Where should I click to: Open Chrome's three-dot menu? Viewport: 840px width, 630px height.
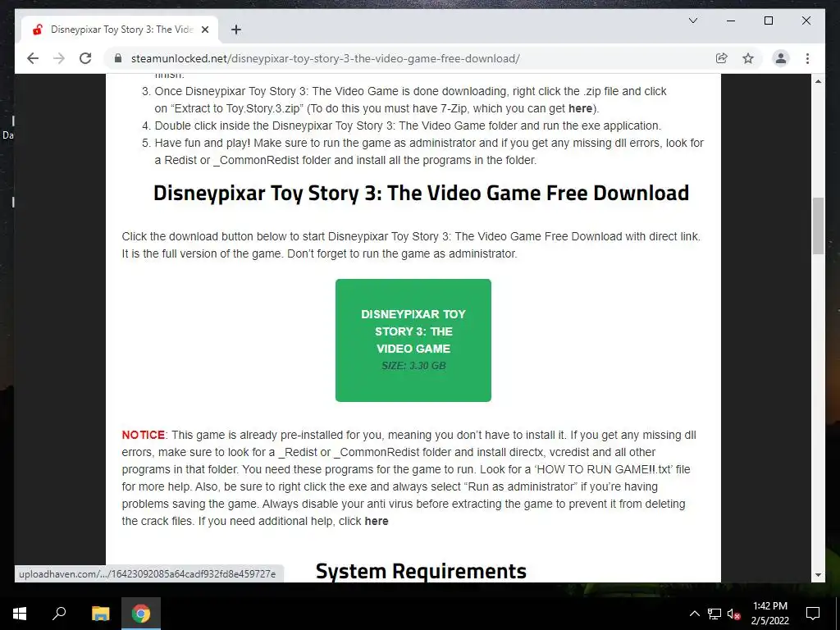807,58
